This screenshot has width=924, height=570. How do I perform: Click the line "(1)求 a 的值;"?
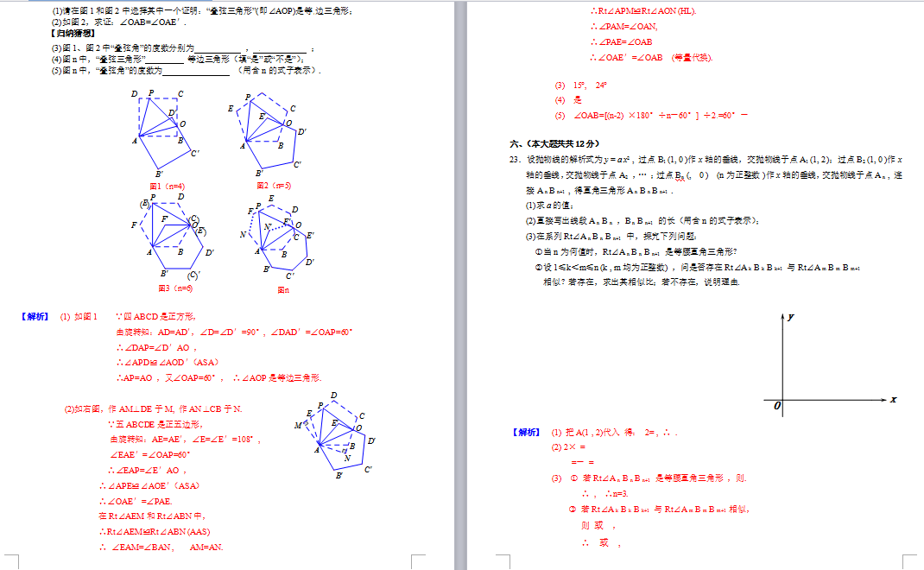coord(549,206)
